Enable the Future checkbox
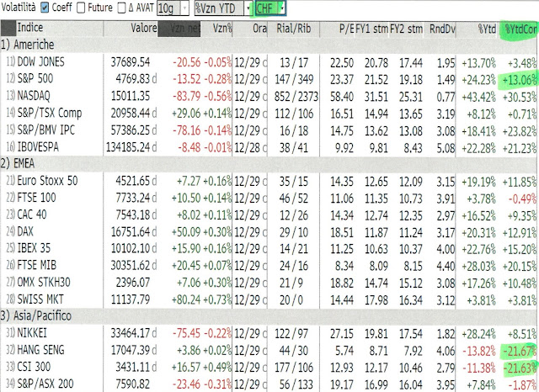The height and width of the screenshot is (392, 539). click(81, 8)
